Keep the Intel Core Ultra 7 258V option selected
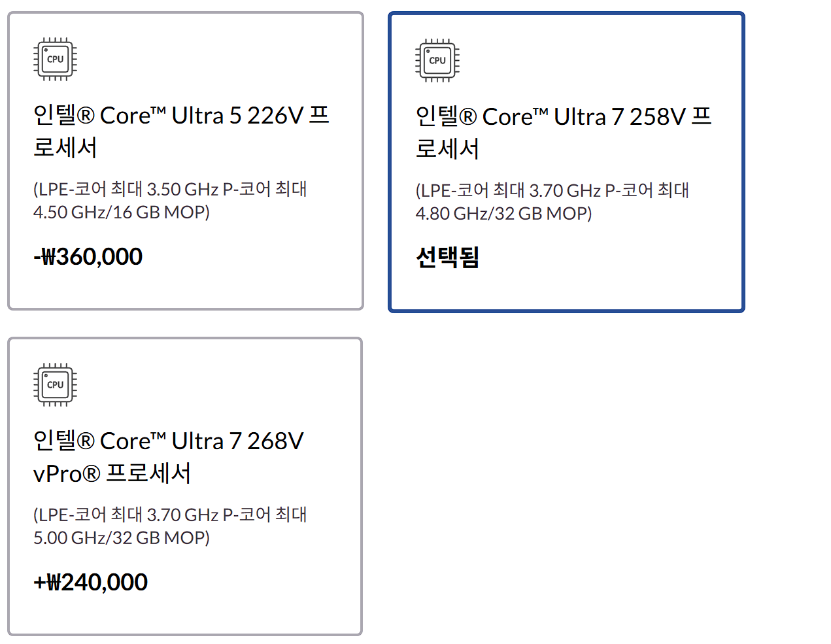 [566, 160]
